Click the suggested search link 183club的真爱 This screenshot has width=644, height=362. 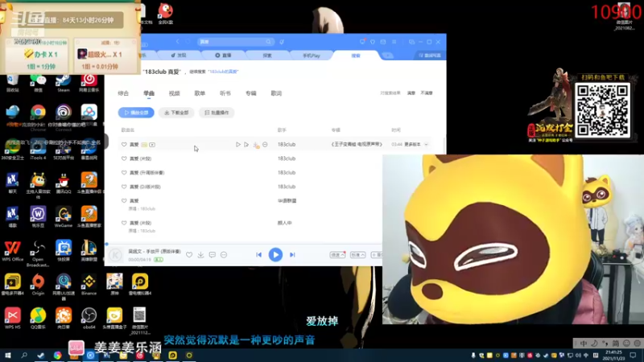pyautogui.click(x=223, y=72)
